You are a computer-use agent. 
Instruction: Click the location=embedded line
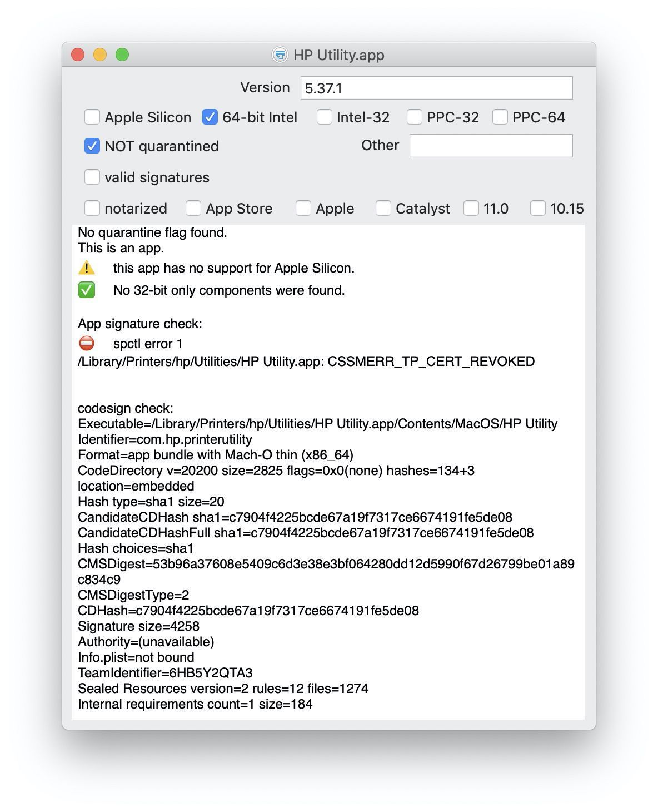pos(136,486)
